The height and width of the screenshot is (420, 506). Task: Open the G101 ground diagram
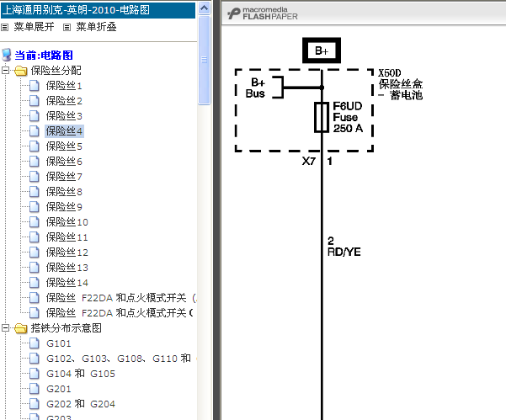point(58,343)
